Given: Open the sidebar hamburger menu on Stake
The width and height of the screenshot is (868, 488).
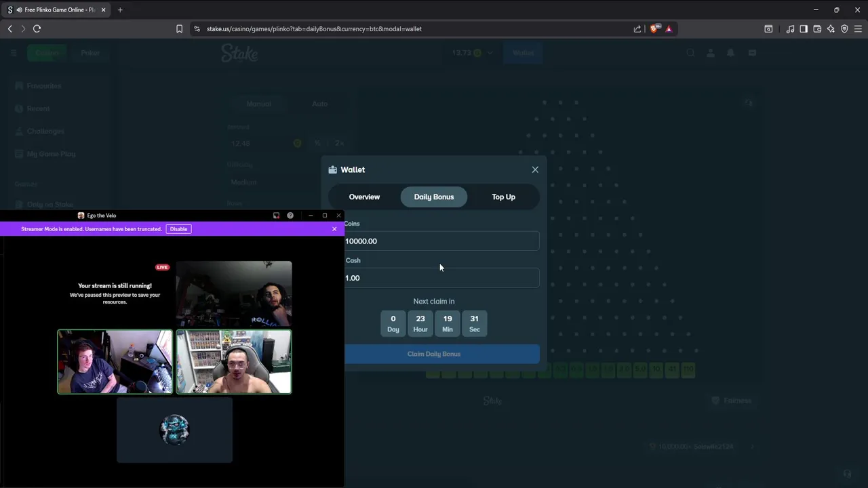Looking at the screenshot, I should click(14, 53).
